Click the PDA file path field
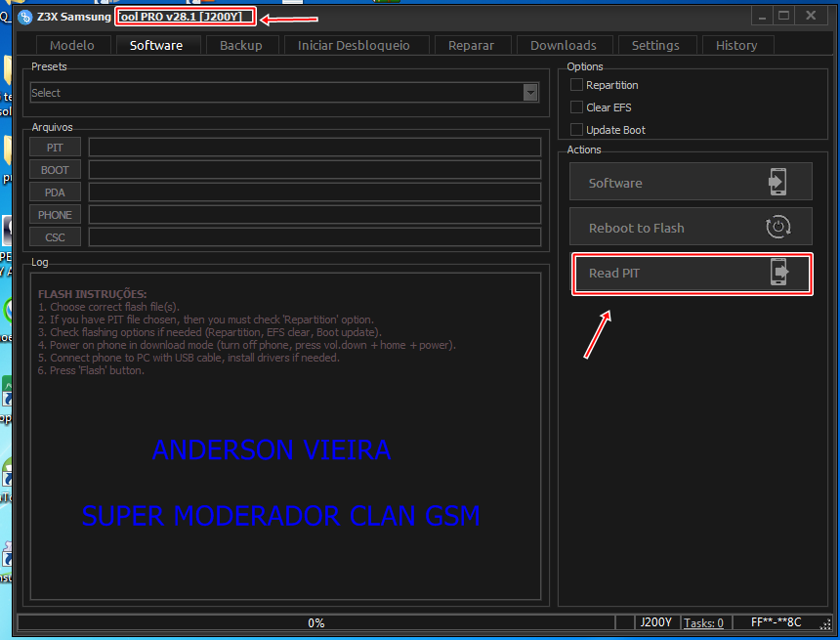 315,192
